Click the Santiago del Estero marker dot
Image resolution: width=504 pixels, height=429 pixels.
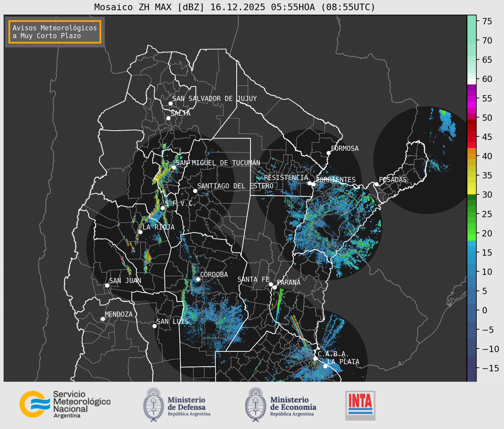195,191
